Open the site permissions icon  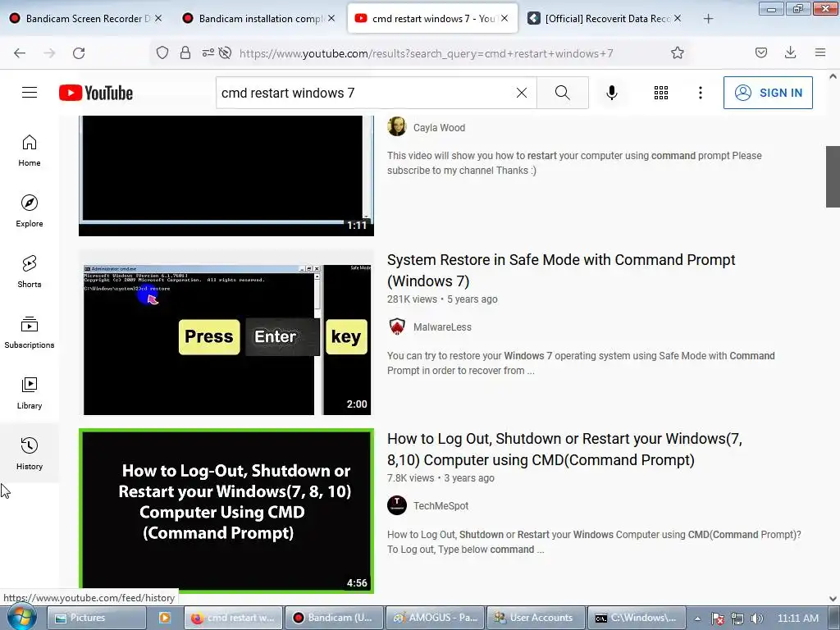208,52
